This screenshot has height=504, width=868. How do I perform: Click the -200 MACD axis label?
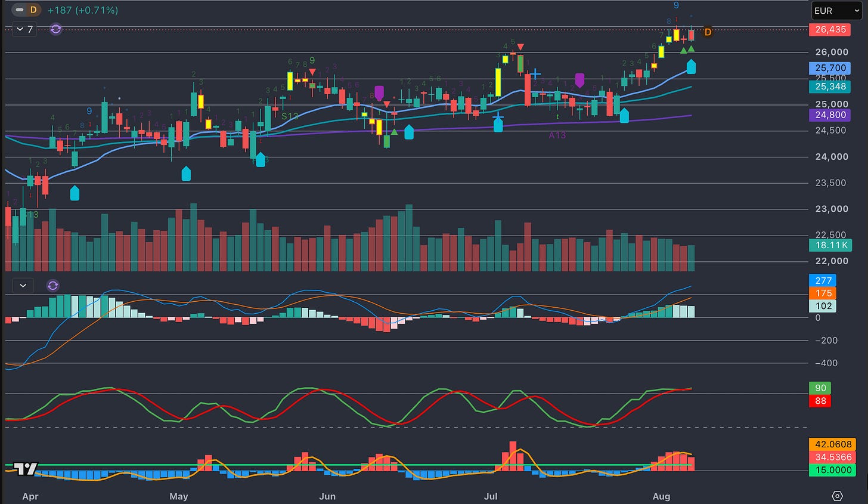pos(826,341)
